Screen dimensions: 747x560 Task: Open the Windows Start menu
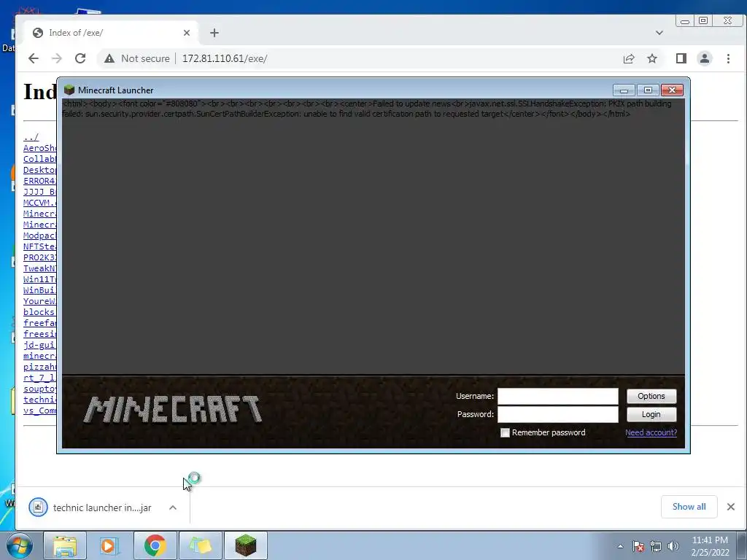(x=20, y=545)
